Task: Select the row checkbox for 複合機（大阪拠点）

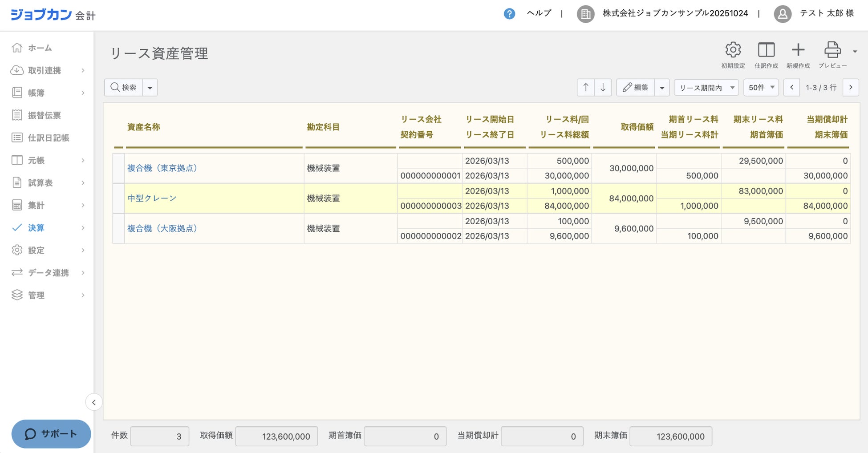Action: coord(118,229)
